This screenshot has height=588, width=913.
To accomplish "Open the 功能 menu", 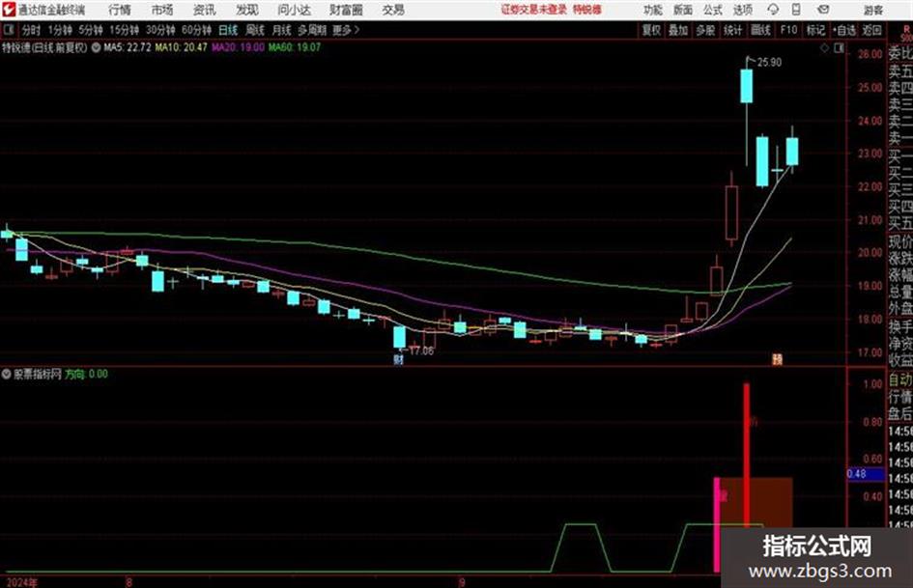I will coord(653,10).
